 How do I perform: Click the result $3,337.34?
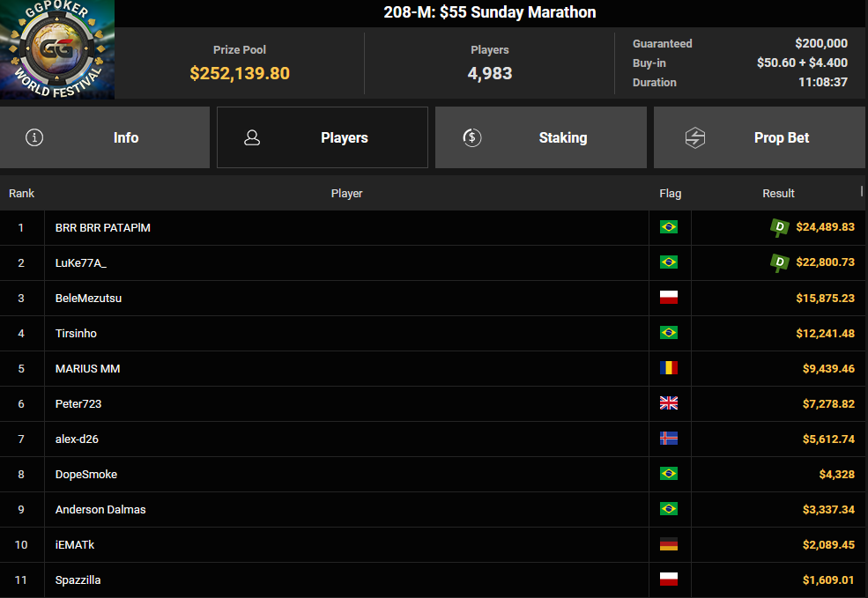tap(828, 510)
